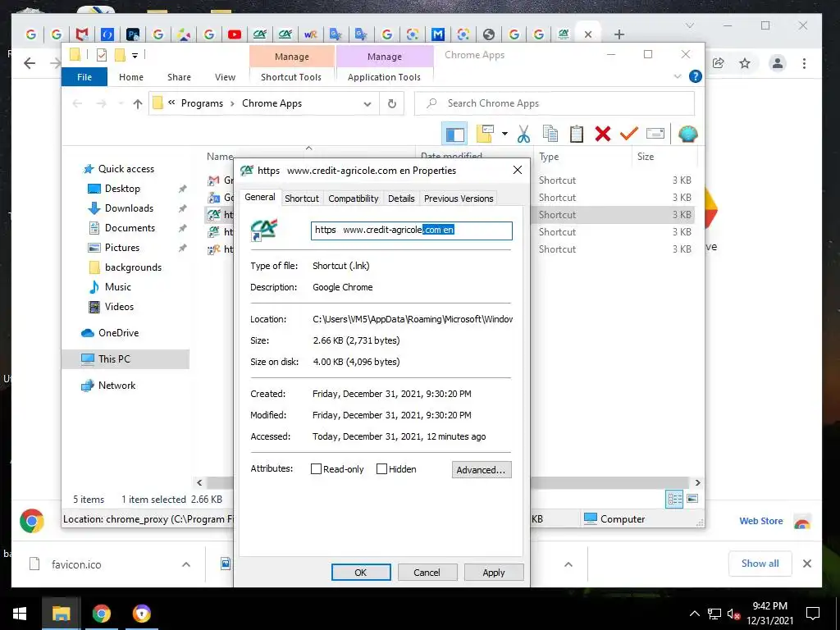Enable the Hidden attribute checkbox
The height and width of the screenshot is (630, 840).
click(381, 469)
